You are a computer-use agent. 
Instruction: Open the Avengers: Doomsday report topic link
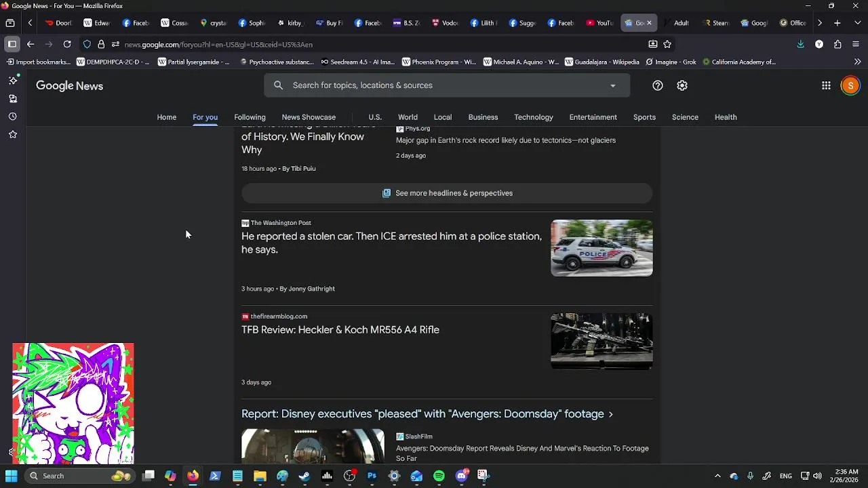pyautogui.click(x=427, y=414)
